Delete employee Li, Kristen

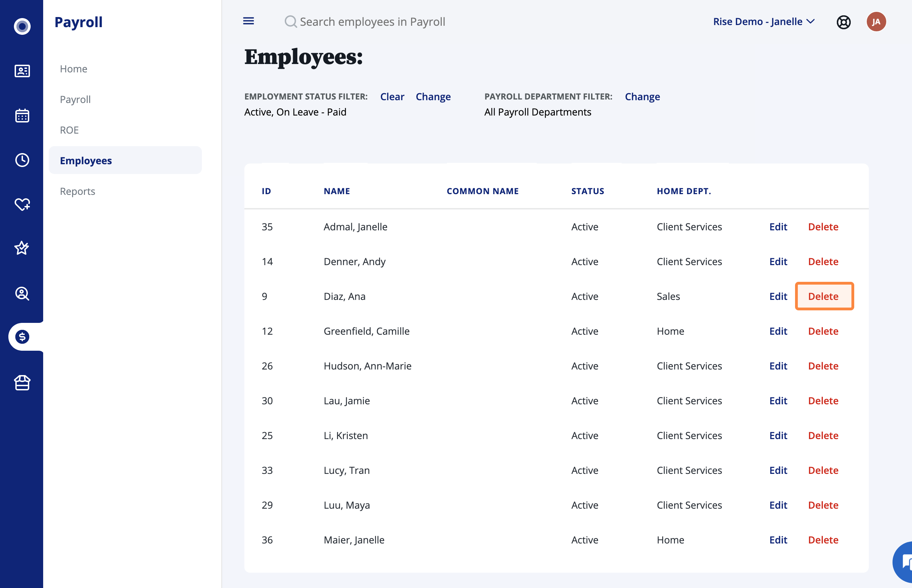823,435
